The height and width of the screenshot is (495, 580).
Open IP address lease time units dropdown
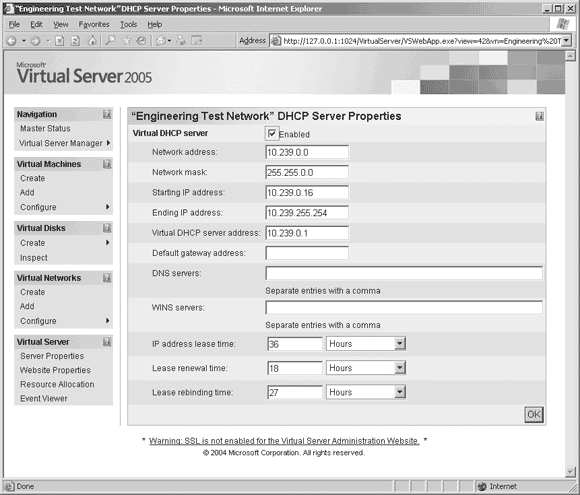pos(399,344)
